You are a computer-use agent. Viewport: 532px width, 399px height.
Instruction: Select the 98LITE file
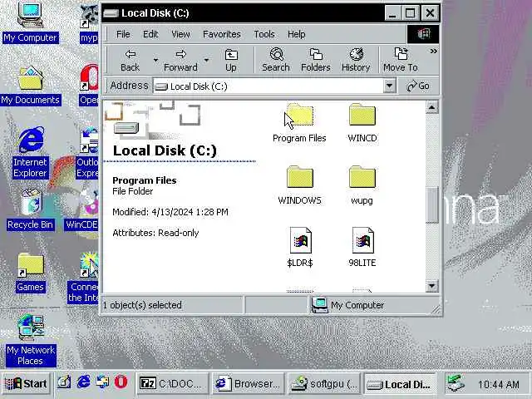(x=362, y=248)
